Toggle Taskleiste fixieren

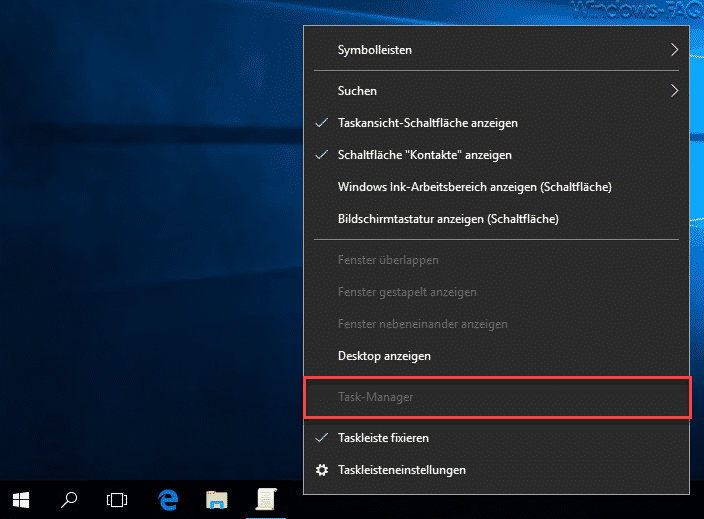tap(496, 438)
